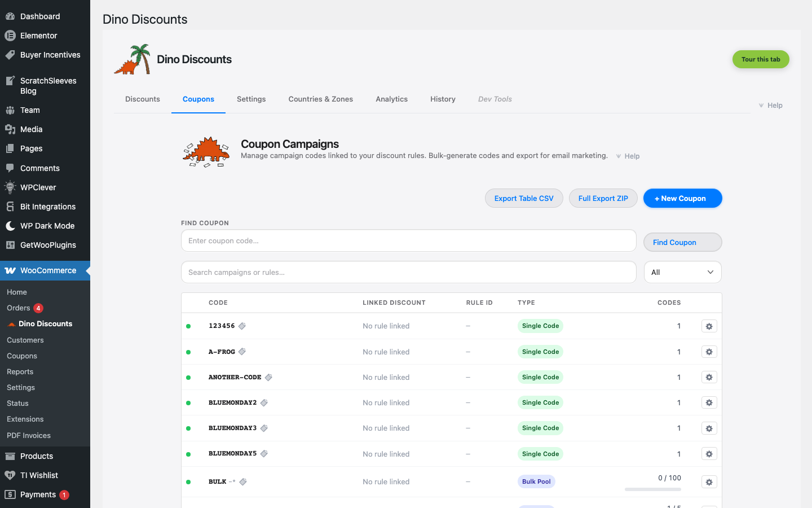
Task: Open the Dashboard sidebar icon
Action: (10, 16)
